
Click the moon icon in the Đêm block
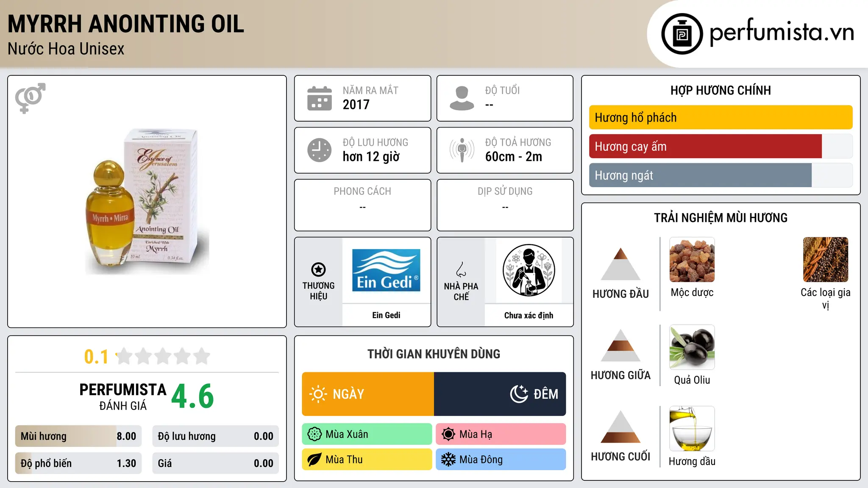519,394
